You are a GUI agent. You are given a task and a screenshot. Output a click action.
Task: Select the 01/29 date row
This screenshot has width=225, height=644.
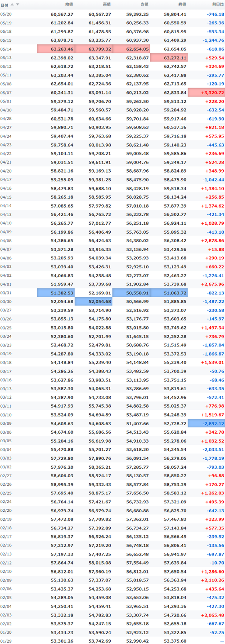tap(112, 640)
